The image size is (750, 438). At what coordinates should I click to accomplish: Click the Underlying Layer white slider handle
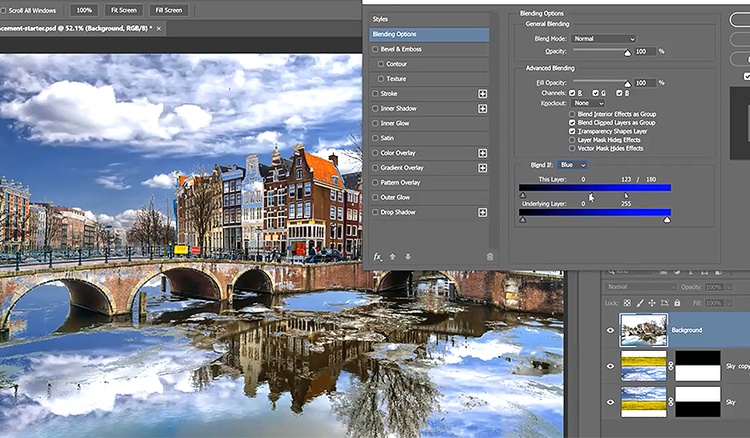tap(667, 220)
